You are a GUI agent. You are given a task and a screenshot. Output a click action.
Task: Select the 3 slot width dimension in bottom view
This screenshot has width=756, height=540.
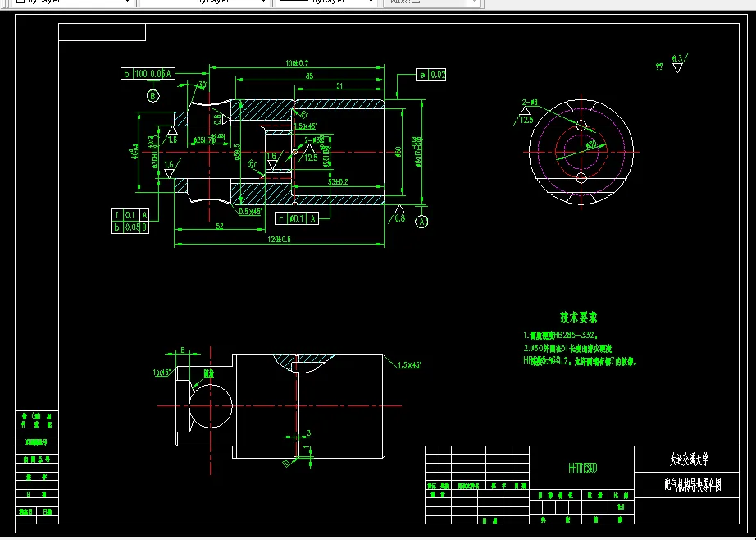[x=309, y=433]
